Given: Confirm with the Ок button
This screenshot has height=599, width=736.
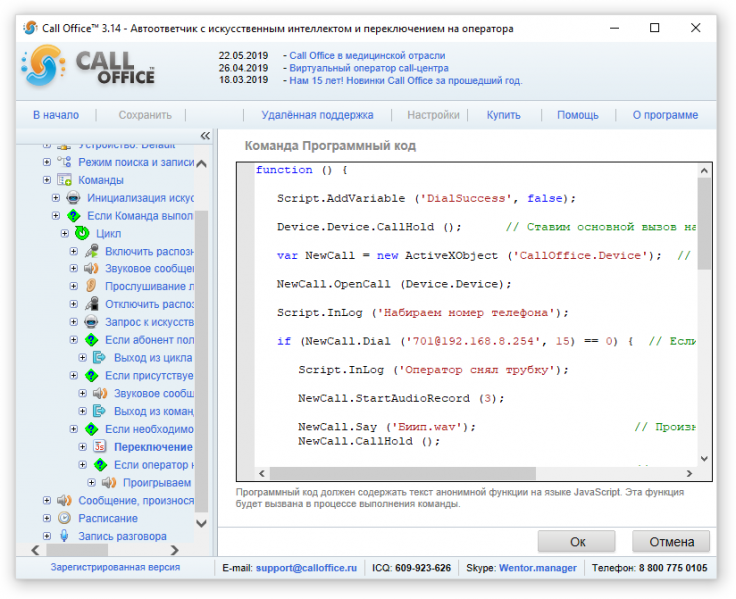Looking at the screenshot, I should (x=576, y=542).
